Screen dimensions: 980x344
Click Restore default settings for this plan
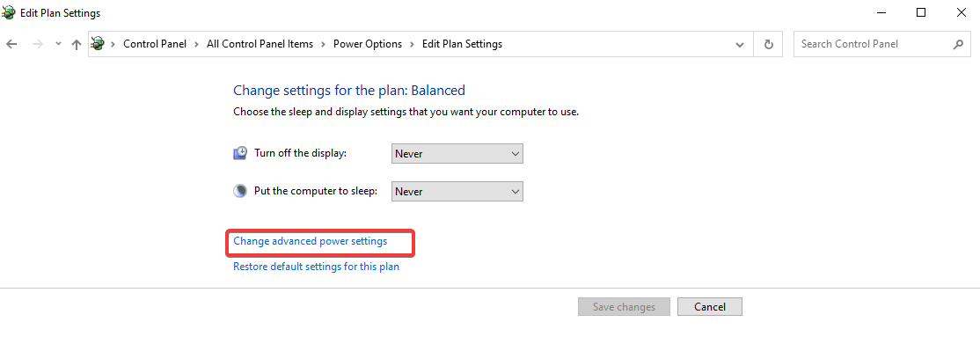pos(316,267)
